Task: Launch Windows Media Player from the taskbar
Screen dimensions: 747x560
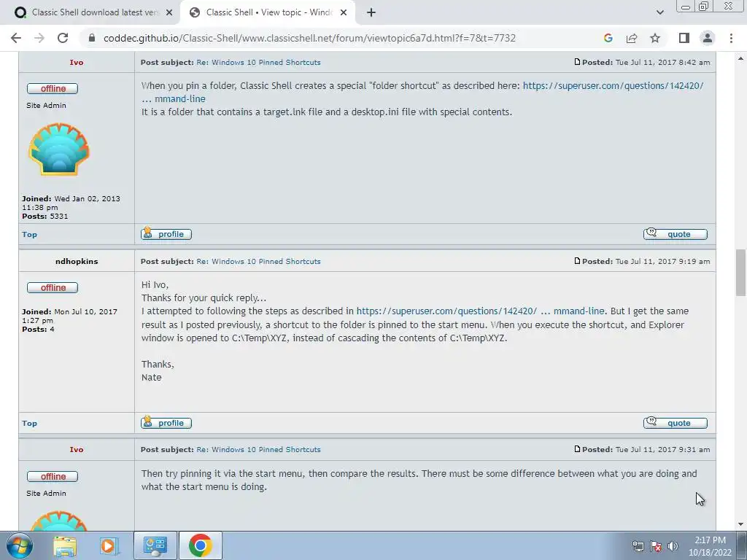Action: click(109, 545)
